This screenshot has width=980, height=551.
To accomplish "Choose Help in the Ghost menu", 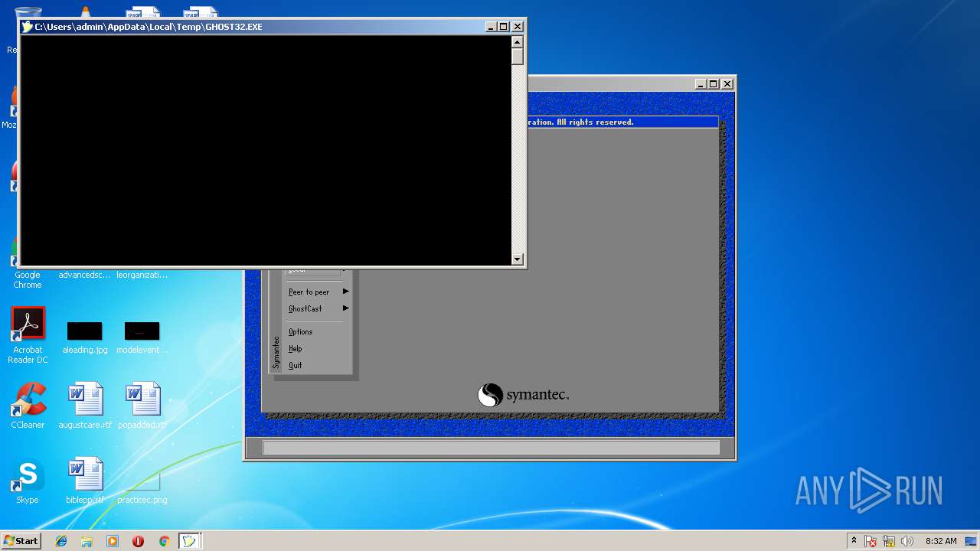I will [295, 348].
